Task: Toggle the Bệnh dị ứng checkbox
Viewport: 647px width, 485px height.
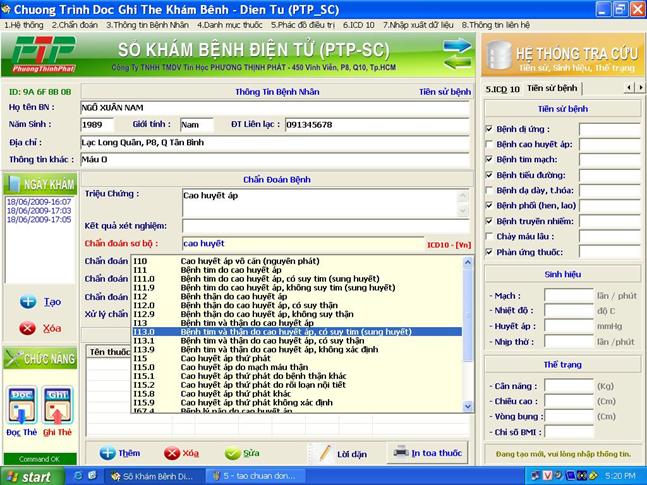Action: [488, 129]
